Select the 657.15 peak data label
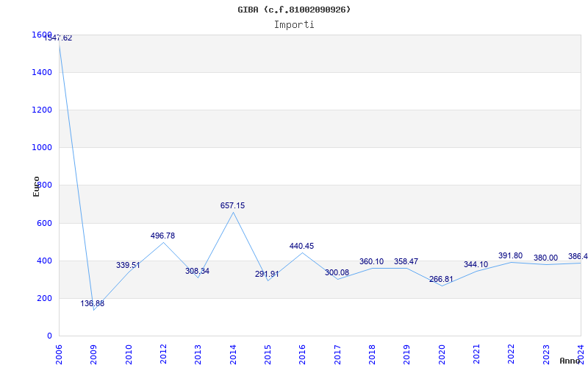The image size is (588, 368). (232, 205)
